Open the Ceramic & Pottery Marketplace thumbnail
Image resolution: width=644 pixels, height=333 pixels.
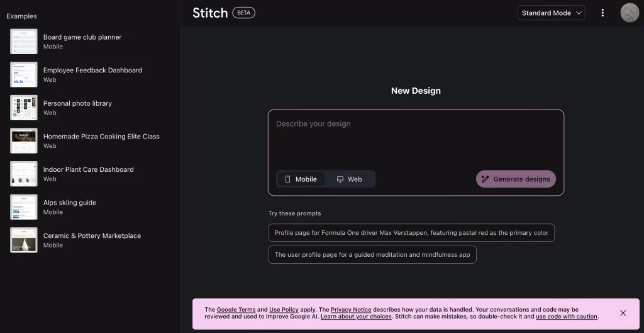(x=24, y=240)
